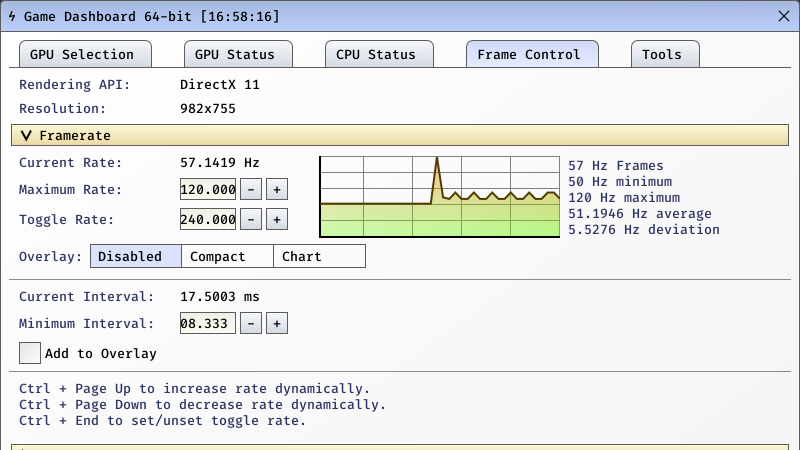Viewport: 800px width, 450px height.
Task: Go to the CPU Status tab
Action: (x=378, y=54)
